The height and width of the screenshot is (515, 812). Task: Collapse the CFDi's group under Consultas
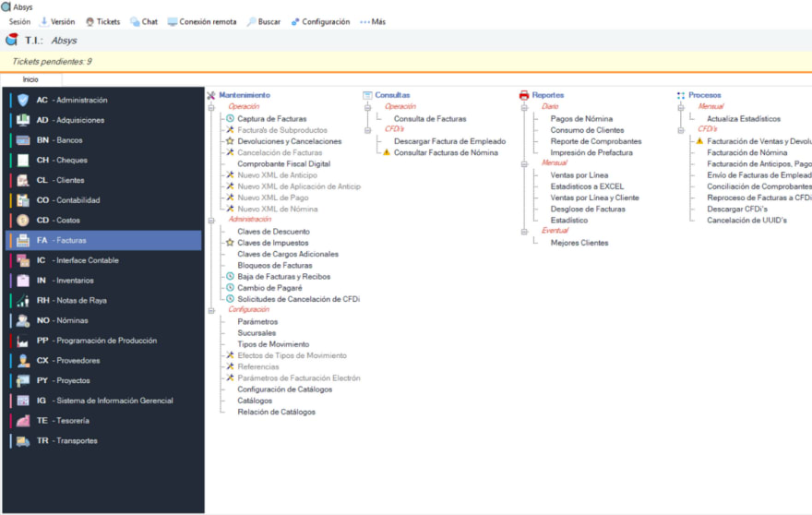367,130
